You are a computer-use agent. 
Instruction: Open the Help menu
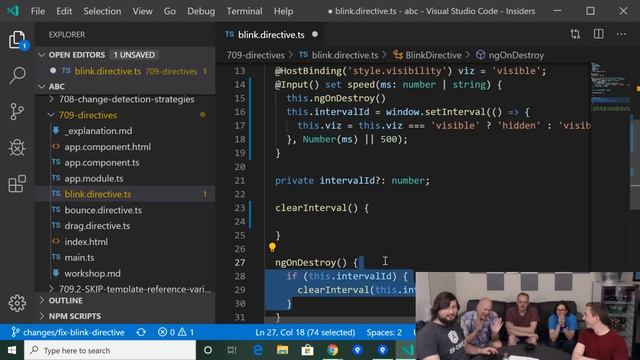point(283,11)
